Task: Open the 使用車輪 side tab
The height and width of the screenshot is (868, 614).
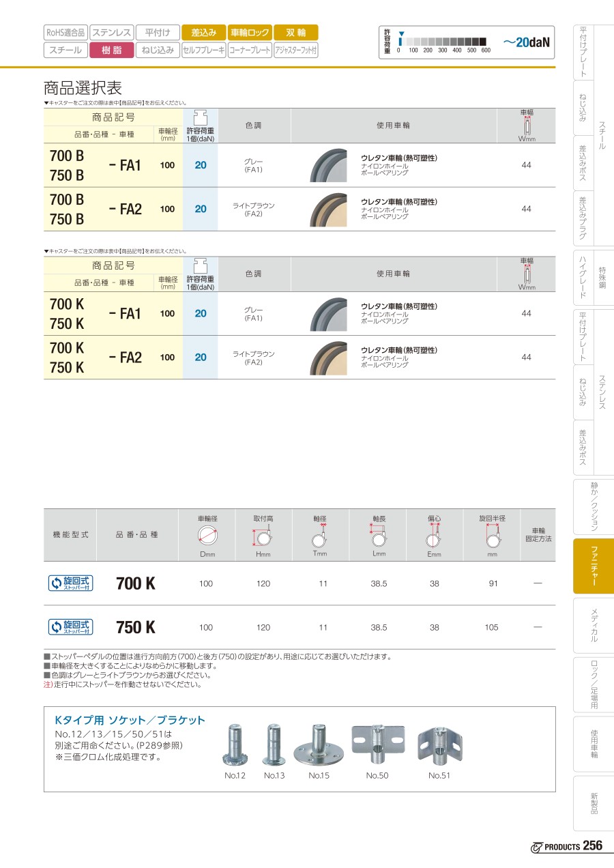Action: [x=594, y=744]
